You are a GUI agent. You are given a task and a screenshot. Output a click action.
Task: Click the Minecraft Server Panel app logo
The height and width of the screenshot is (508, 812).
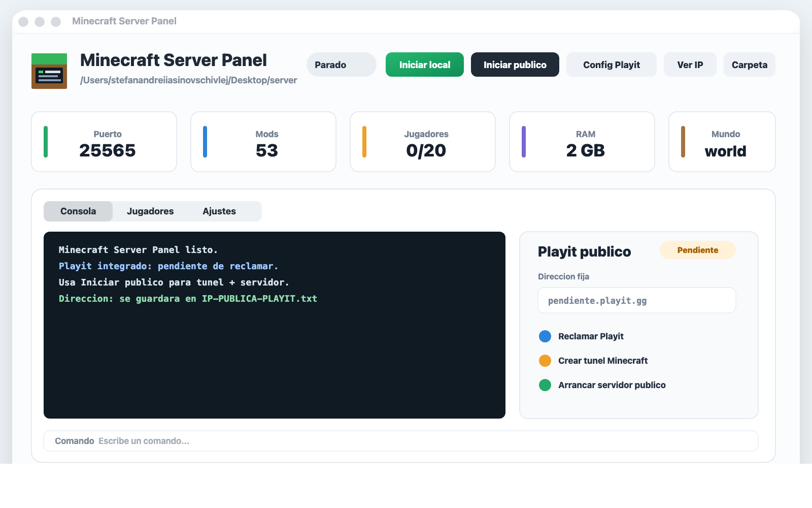point(49,71)
